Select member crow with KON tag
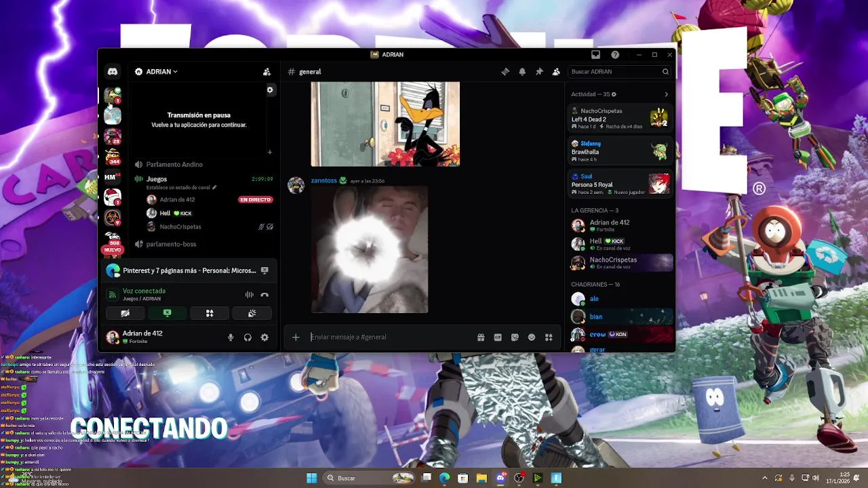Viewport: 868px width, 488px height. (620, 334)
